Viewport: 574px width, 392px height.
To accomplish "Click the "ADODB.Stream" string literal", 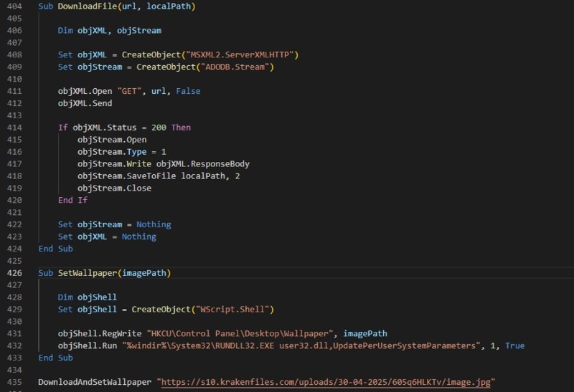I will [235, 67].
